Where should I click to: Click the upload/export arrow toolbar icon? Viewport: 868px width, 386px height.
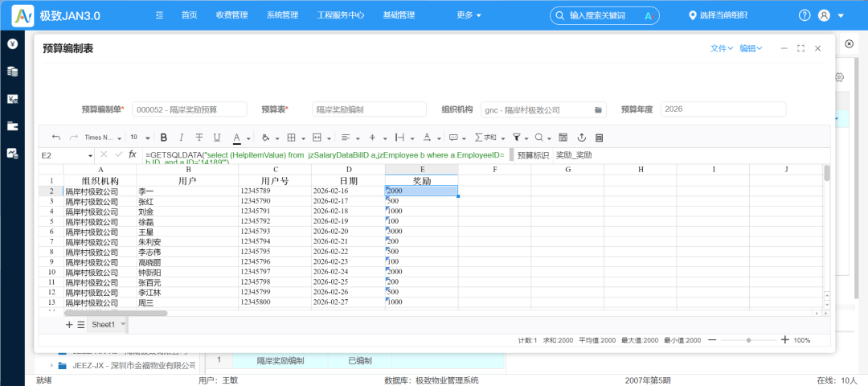point(581,138)
